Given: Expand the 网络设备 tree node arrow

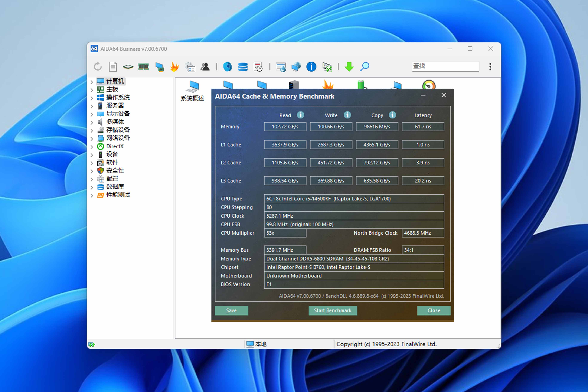Looking at the screenshot, I should click(92, 138).
